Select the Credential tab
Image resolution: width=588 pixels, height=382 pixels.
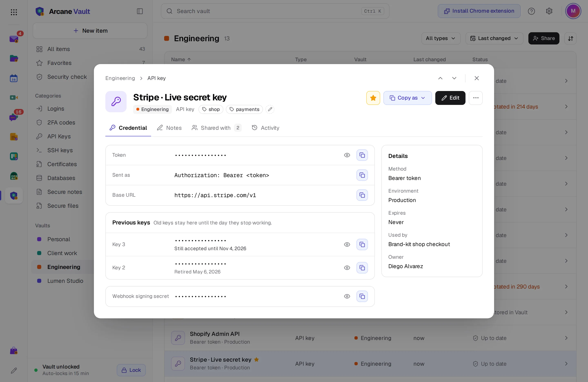click(x=128, y=128)
